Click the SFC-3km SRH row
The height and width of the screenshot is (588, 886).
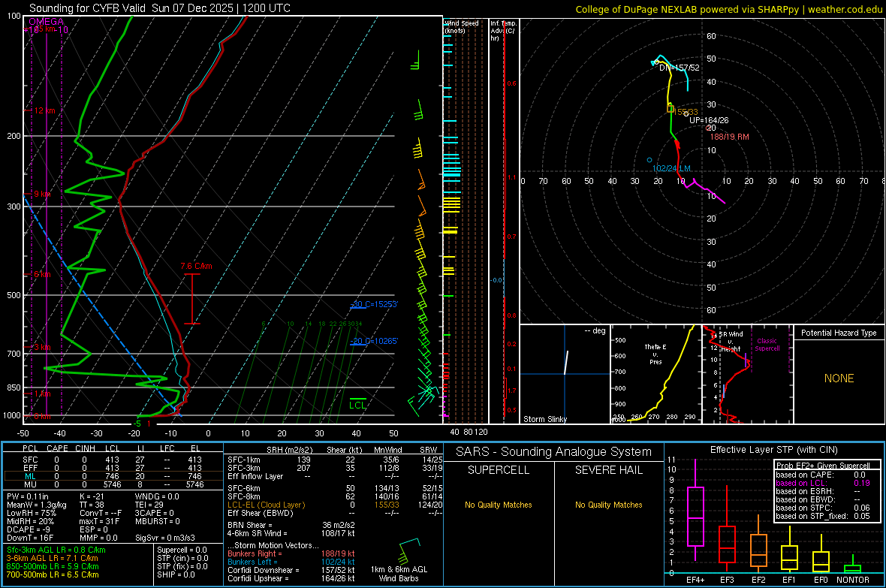point(335,468)
